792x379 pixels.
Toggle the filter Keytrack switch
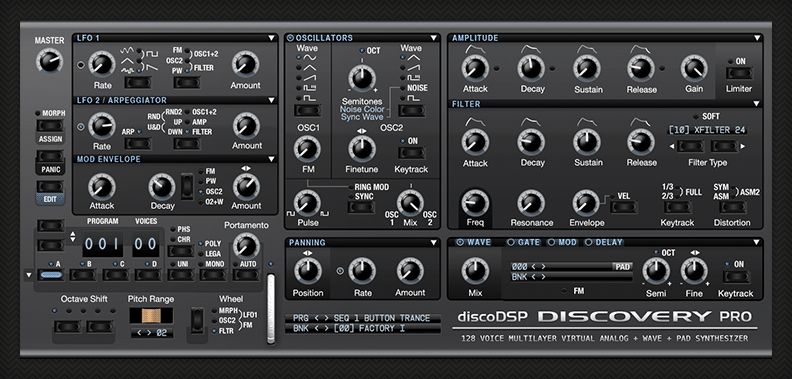pos(677,207)
